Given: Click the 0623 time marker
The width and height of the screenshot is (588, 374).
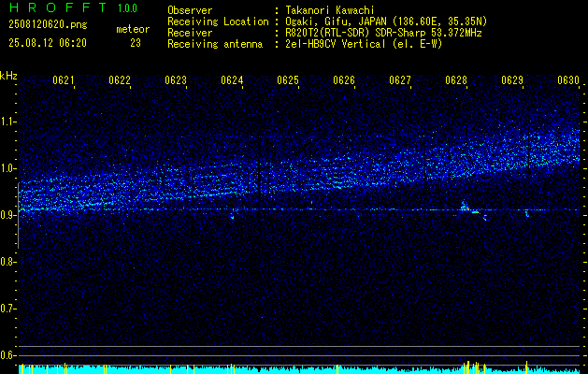Looking at the screenshot, I should pos(176,79).
